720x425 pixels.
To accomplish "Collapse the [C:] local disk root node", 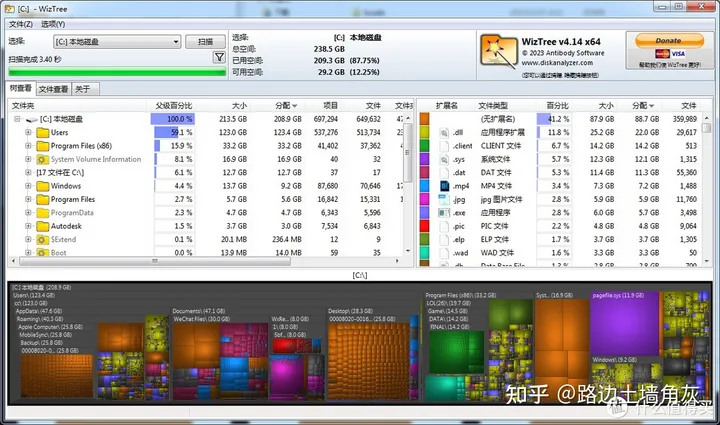I will click(x=17, y=119).
